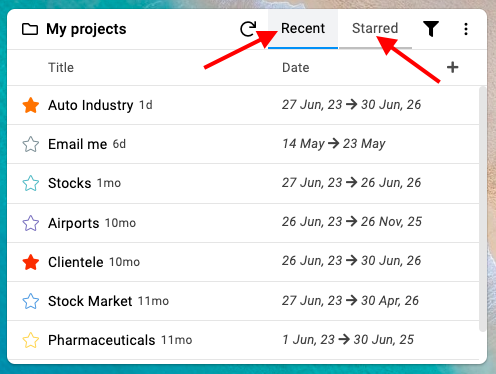Sort by the Title column header

[61, 67]
